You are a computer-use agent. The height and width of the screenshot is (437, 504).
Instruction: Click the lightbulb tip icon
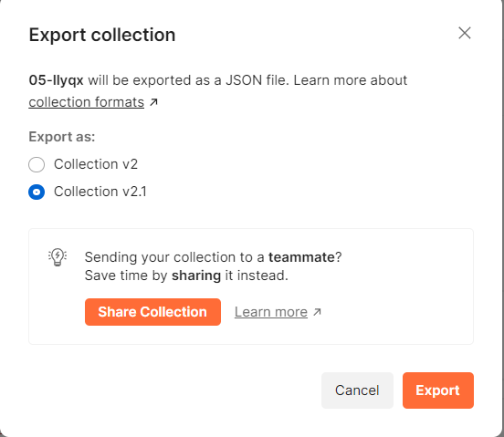pos(58,257)
